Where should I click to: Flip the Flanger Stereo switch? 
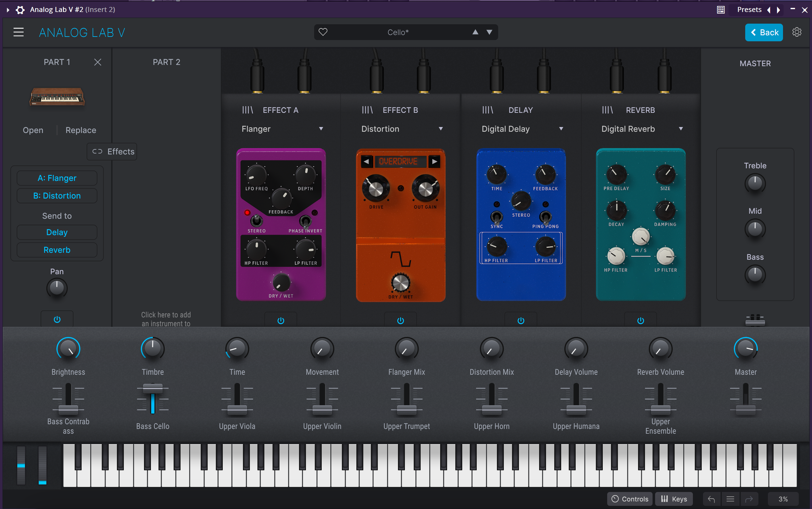[x=256, y=221]
